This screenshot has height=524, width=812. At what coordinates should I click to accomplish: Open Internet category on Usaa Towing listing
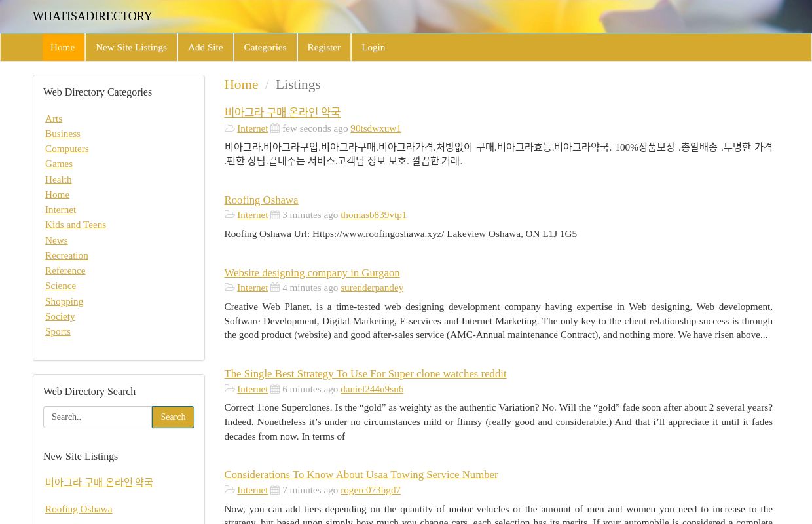[x=252, y=490]
